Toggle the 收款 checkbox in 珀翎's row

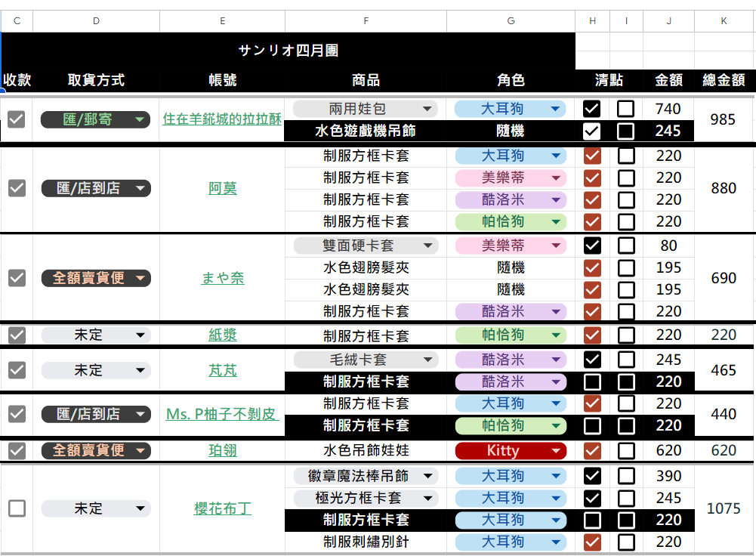coord(17,450)
